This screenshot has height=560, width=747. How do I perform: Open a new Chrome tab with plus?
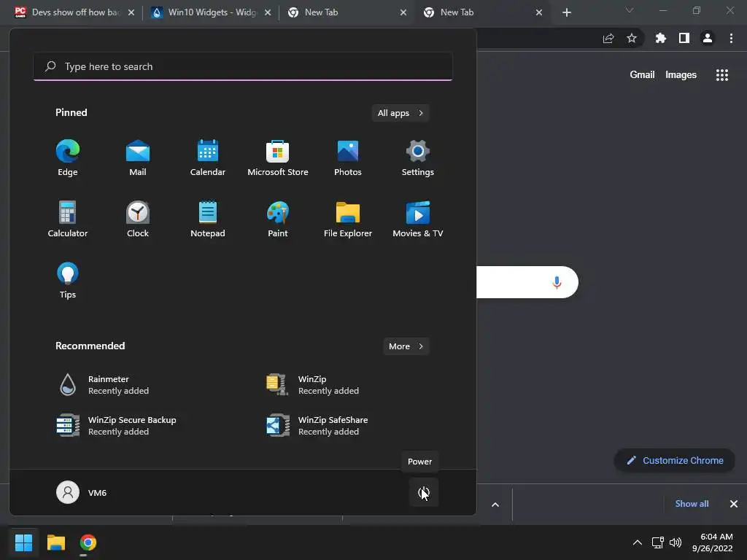tap(566, 12)
